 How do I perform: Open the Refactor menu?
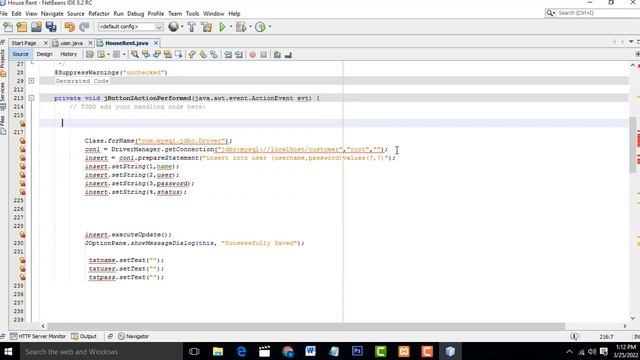(x=99, y=13)
